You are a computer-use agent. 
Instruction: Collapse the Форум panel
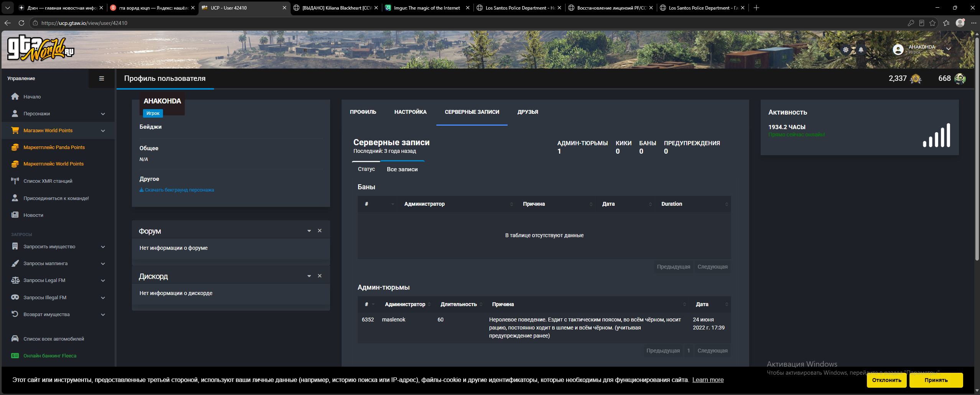309,231
